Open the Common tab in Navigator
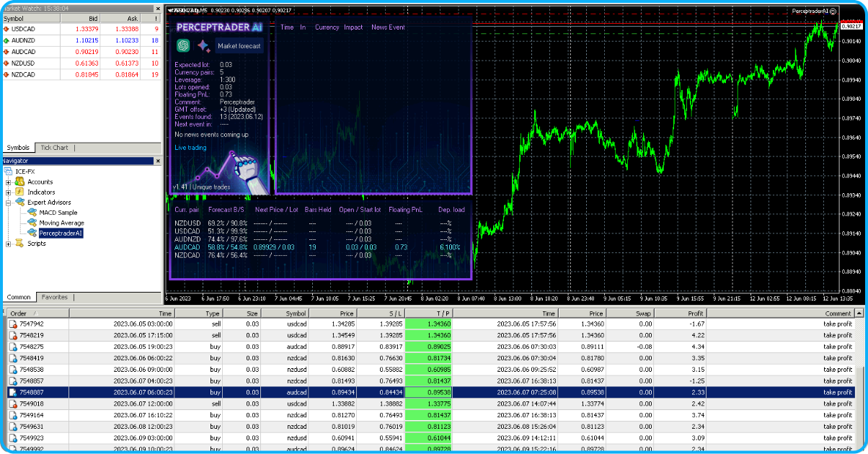 pyautogui.click(x=19, y=297)
